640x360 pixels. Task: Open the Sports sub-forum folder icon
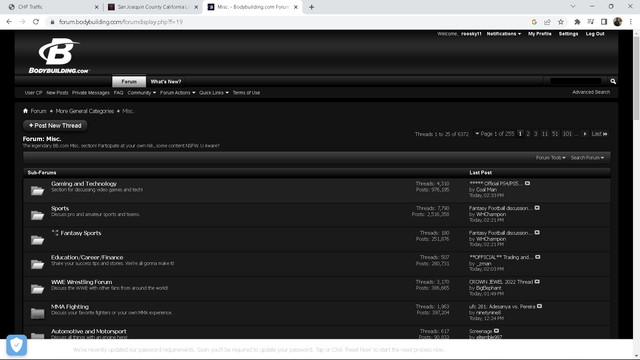(37, 215)
